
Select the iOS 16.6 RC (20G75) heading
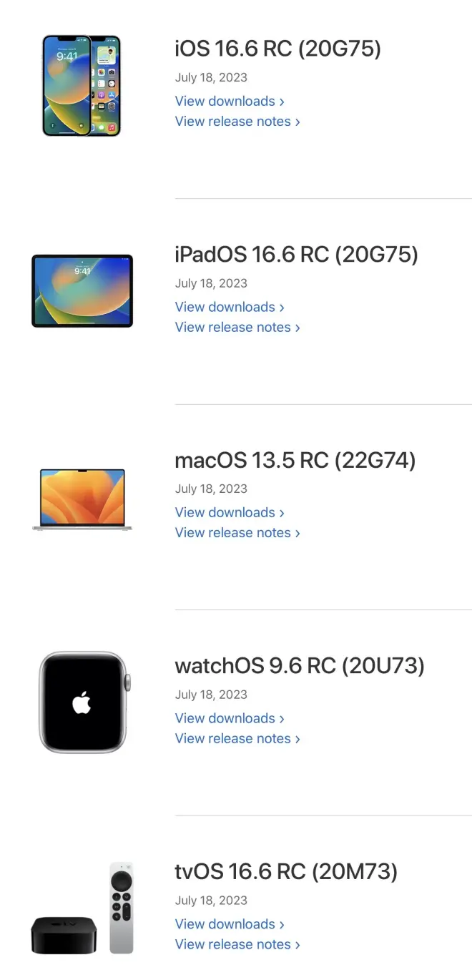[x=278, y=49]
